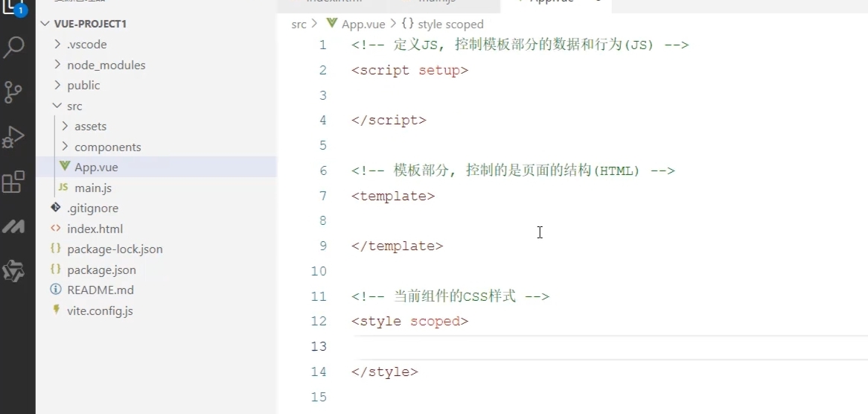Open the Extensions view
Image resolution: width=868 pixels, height=414 pixels.
(13, 182)
